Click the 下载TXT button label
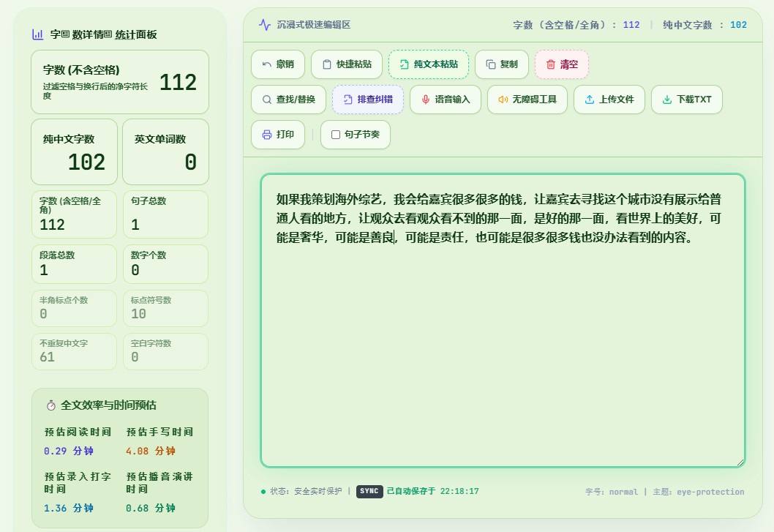Image resolution: width=774 pixels, height=532 pixels. pos(694,100)
